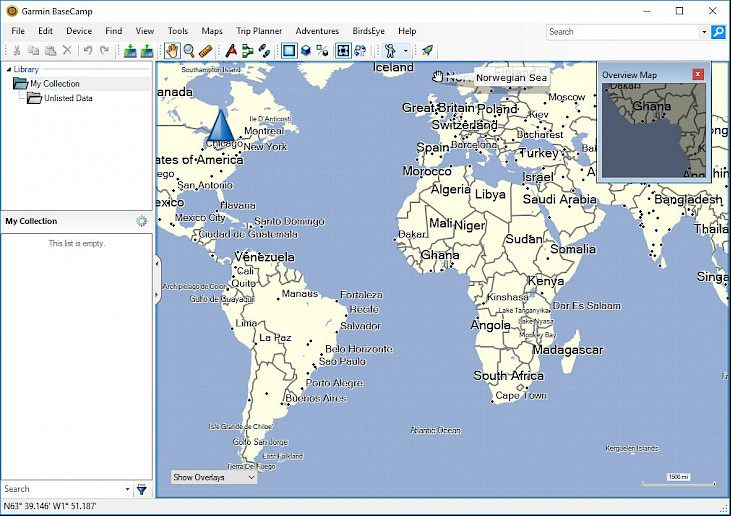
Task: Switch to the 3D cube view icon
Action: coord(306,50)
